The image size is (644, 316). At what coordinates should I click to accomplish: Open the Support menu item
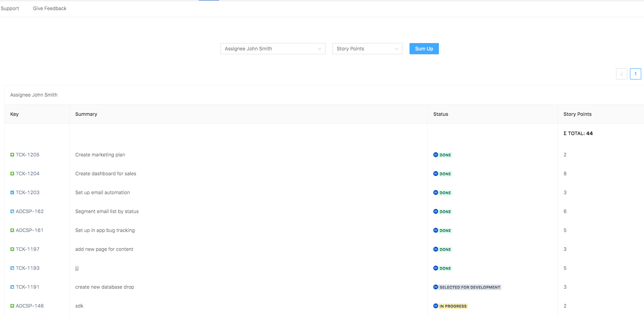(x=10, y=8)
